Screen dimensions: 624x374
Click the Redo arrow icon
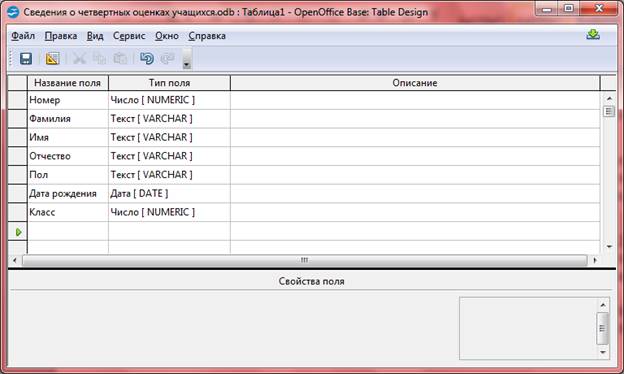pos(168,58)
